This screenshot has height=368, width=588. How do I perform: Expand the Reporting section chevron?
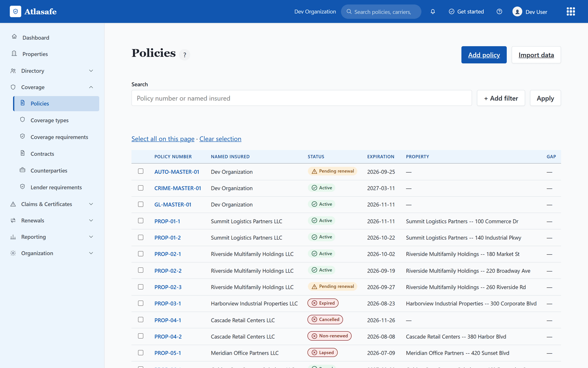pyautogui.click(x=91, y=237)
